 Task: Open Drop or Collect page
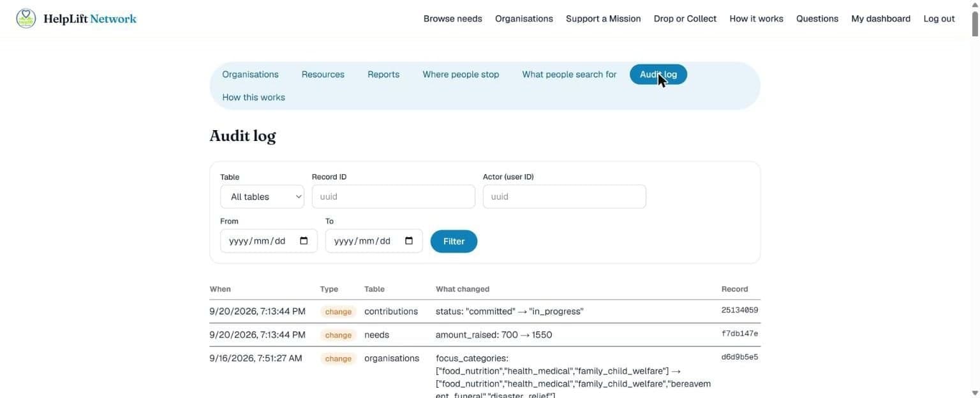[x=685, y=18]
